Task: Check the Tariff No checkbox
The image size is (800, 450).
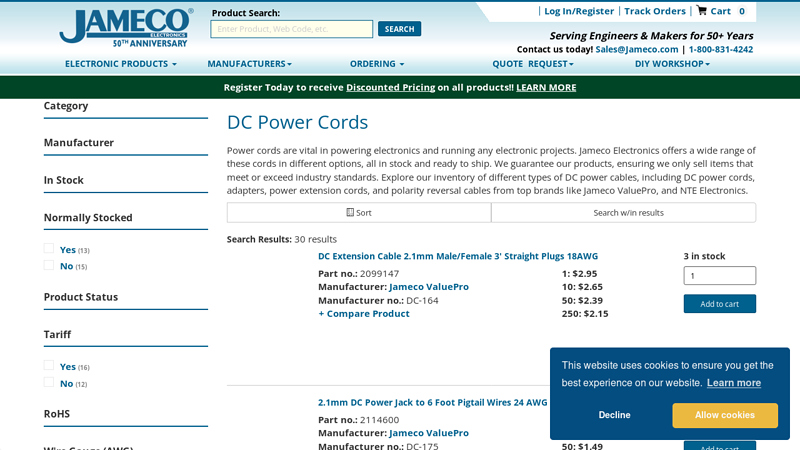Action: point(49,382)
